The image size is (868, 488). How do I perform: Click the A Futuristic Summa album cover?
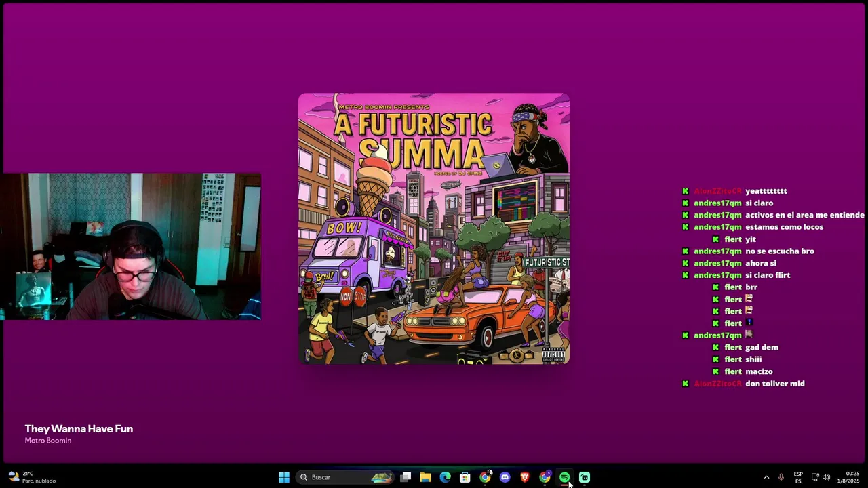point(434,228)
